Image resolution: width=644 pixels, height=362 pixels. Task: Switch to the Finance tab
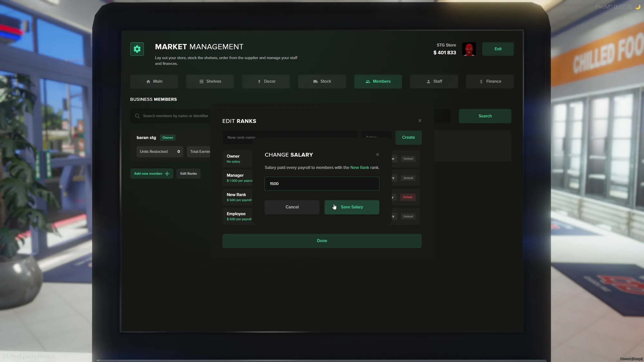pyautogui.click(x=490, y=81)
